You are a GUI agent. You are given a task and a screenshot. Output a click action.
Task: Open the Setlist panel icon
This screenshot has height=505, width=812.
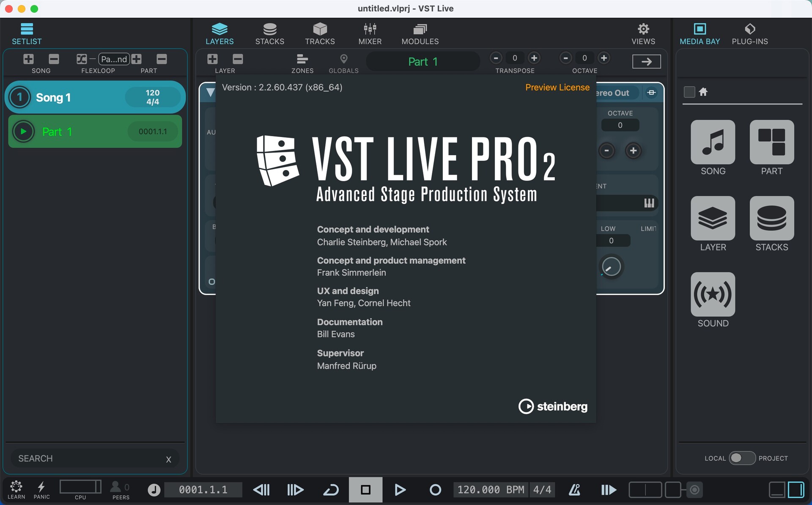click(x=27, y=33)
